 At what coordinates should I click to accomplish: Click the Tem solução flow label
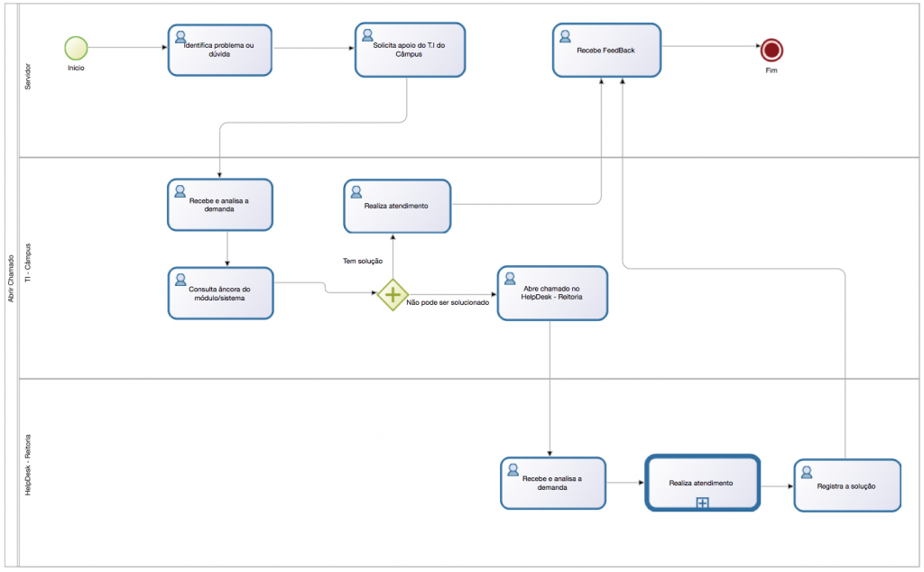[x=363, y=261]
